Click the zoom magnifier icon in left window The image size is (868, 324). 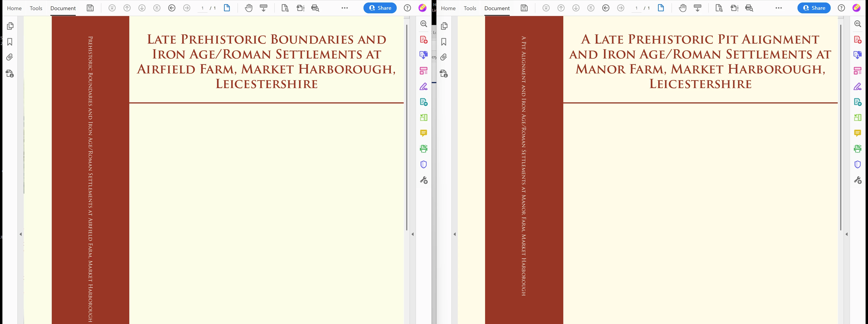[x=424, y=24]
